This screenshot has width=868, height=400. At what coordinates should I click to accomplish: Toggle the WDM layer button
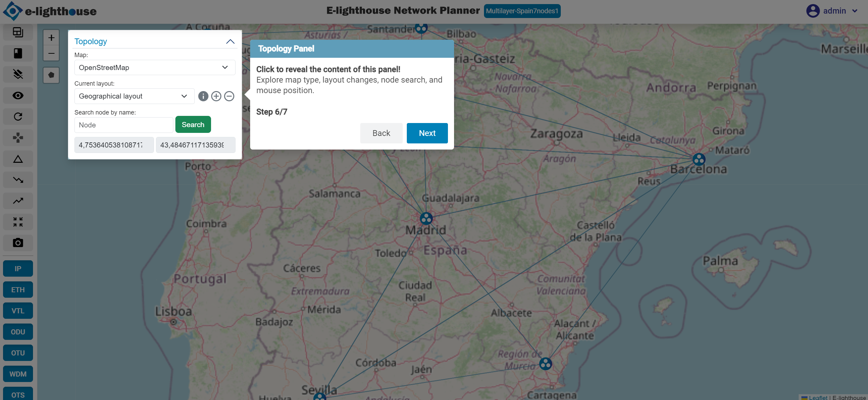[18, 374]
